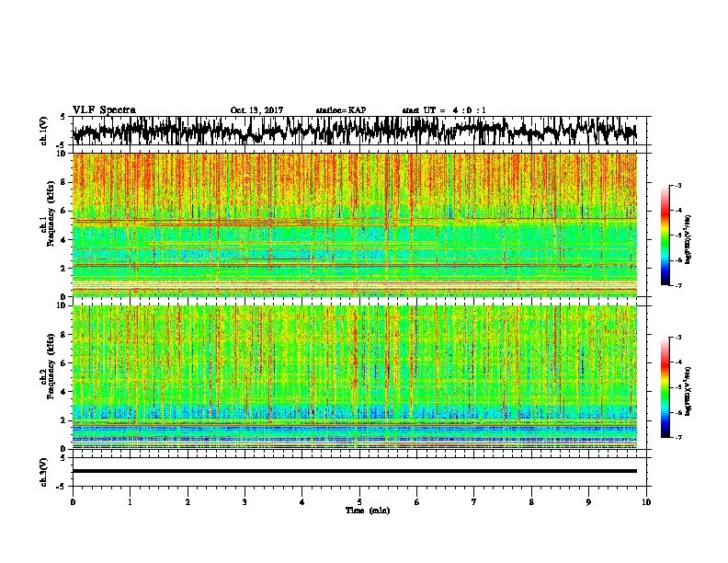Click the ch.2 colorbar "log(PSD)" label

(x=688, y=391)
